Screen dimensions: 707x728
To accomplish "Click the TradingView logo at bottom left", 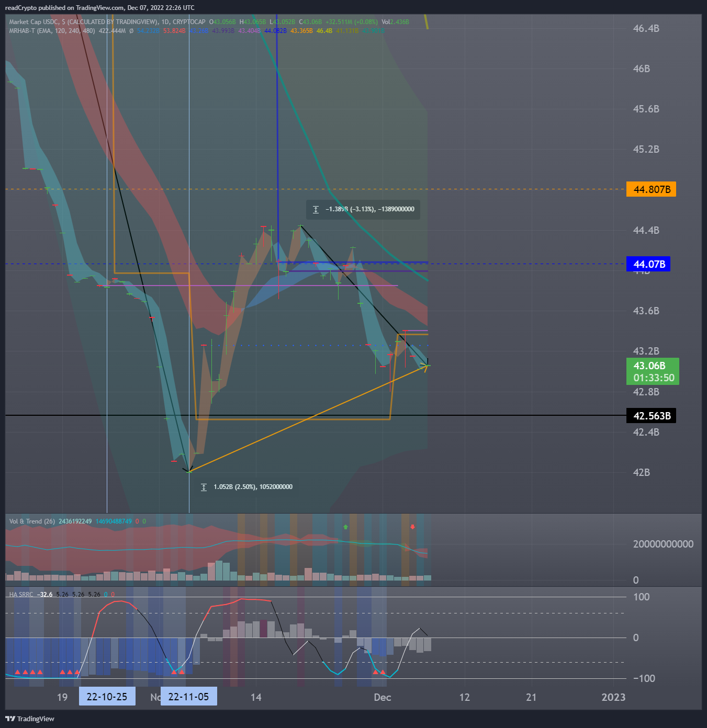I will 30,719.
